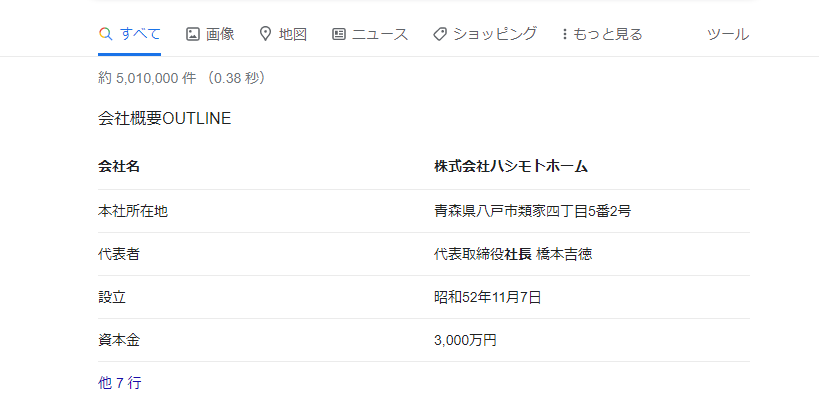Click the capital value 3,000万円
The height and width of the screenshot is (415, 819).
(x=465, y=340)
